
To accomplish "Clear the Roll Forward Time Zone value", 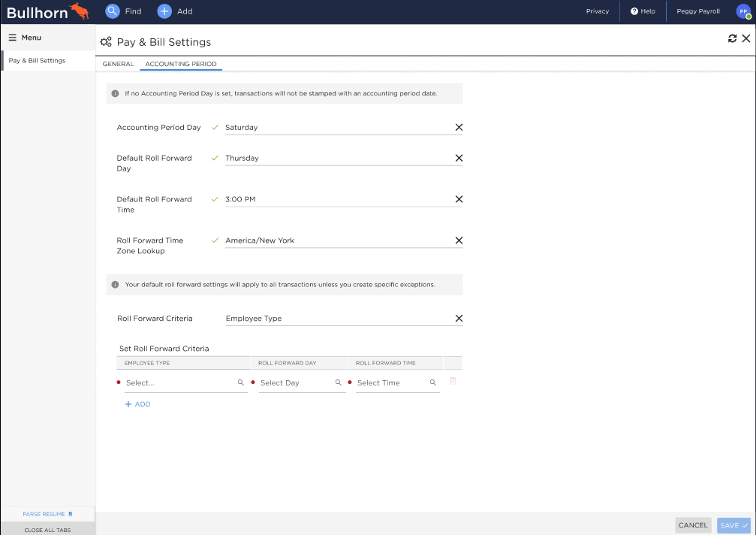I will [x=459, y=241].
